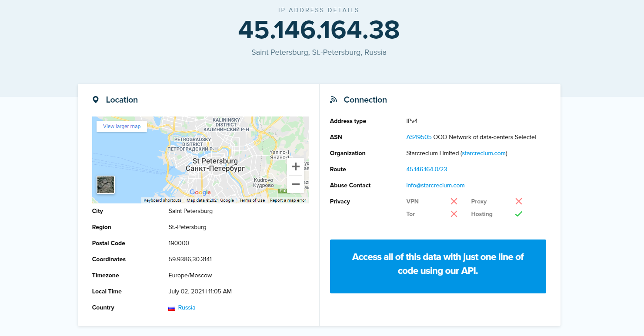644x336 pixels.
Task: Open map Keyboard shortcuts
Action: click(162, 200)
